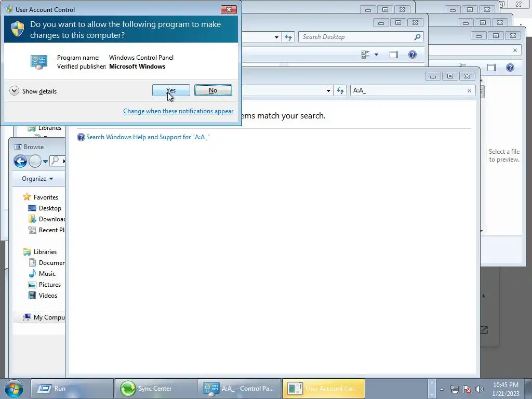
Task: Select Downloads in Browse navigation pane
Action: 51,219
